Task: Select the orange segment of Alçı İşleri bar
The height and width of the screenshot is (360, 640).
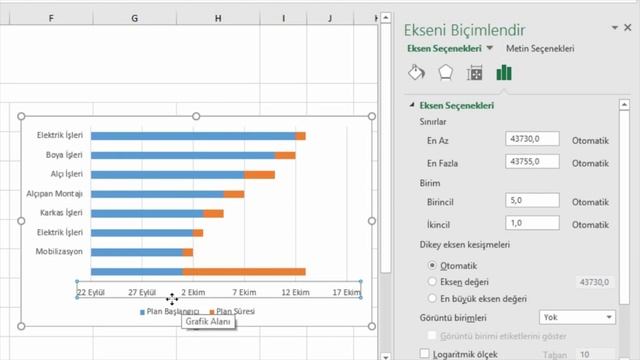Action: 260,175
